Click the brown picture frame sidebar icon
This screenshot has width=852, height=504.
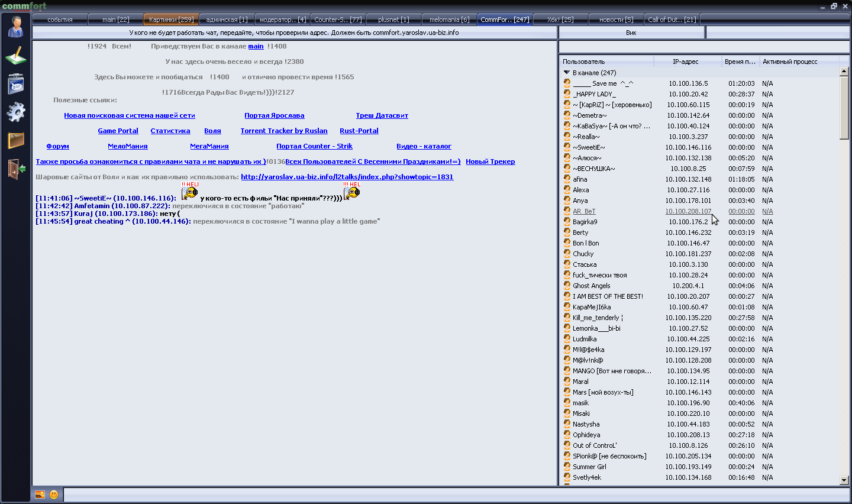click(x=16, y=140)
